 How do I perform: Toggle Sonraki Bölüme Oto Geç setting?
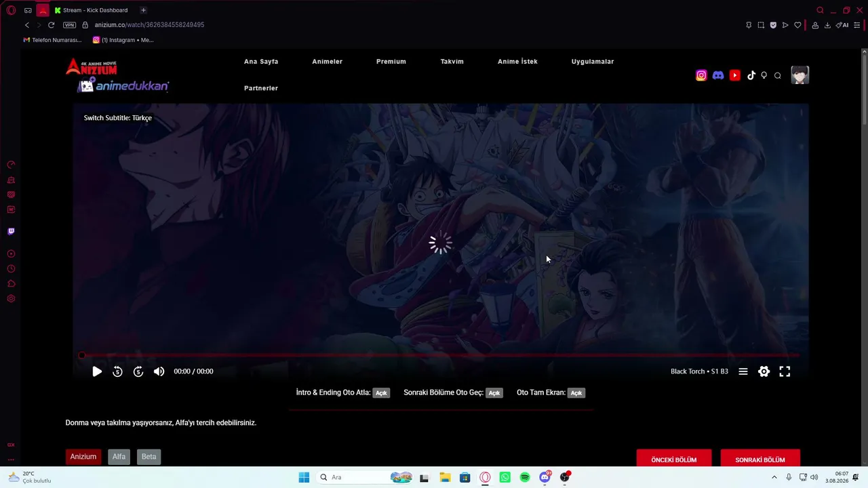click(494, 393)
